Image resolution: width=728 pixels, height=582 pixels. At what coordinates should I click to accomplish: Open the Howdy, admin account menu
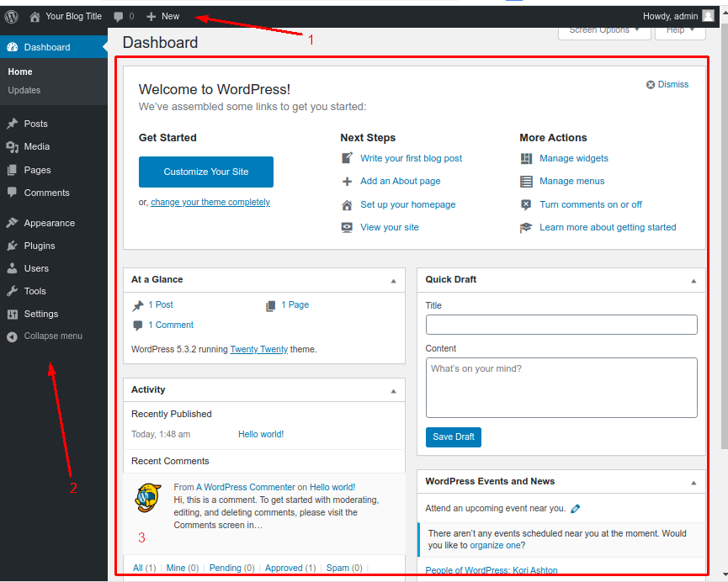coord(678,16)
